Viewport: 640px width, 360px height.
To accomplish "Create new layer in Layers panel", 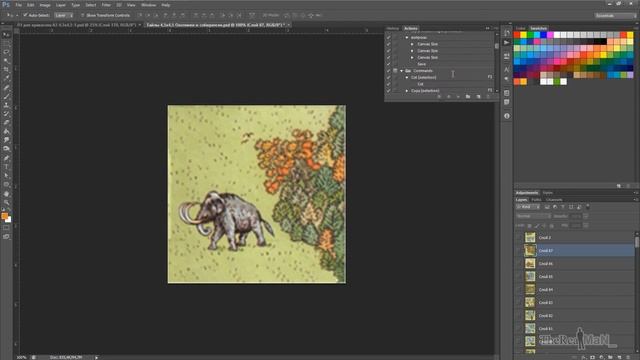I will click(619, 357).
